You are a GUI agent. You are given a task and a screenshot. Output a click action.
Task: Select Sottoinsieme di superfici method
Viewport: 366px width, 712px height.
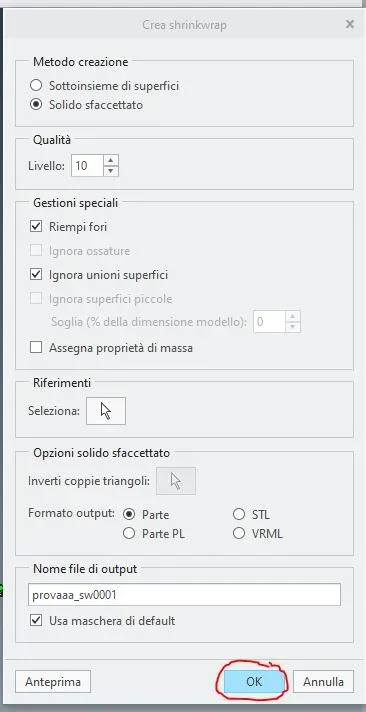point(36,85)
